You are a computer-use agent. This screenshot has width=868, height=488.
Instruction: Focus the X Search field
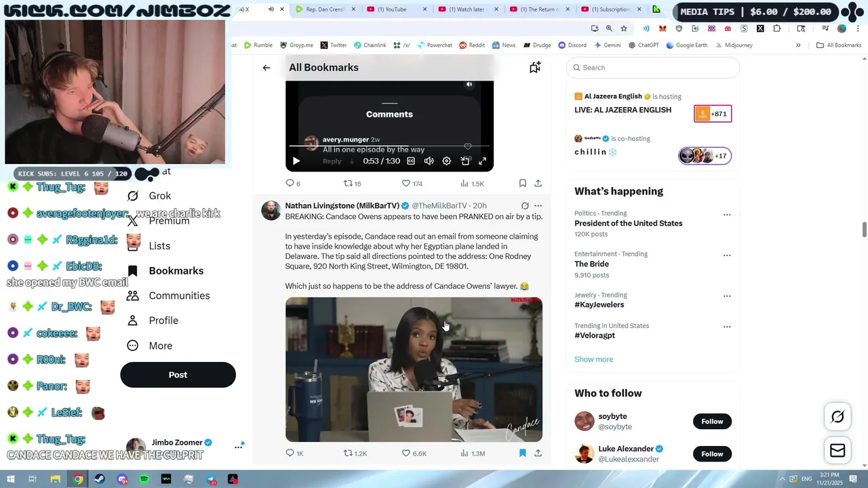click(x=653, y=68)
